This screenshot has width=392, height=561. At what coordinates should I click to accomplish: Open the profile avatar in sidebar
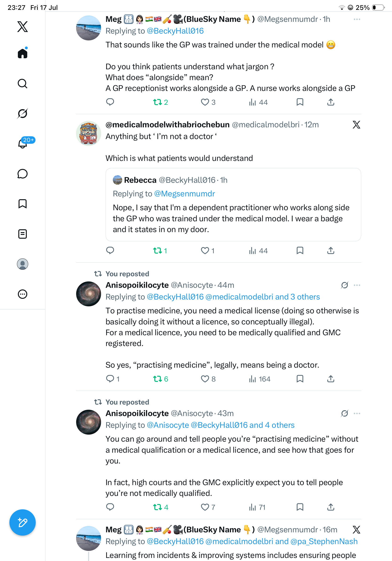[23, 264]
